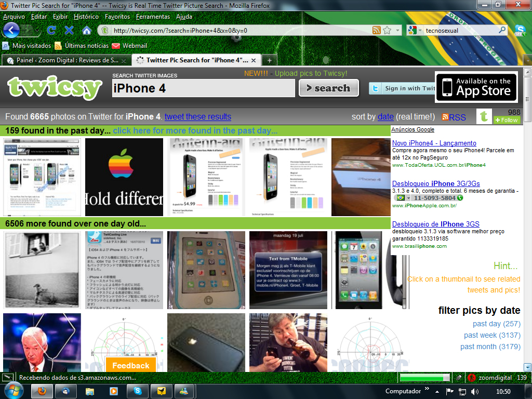Open the RSS link beside sort by date

tap(454, 117)
